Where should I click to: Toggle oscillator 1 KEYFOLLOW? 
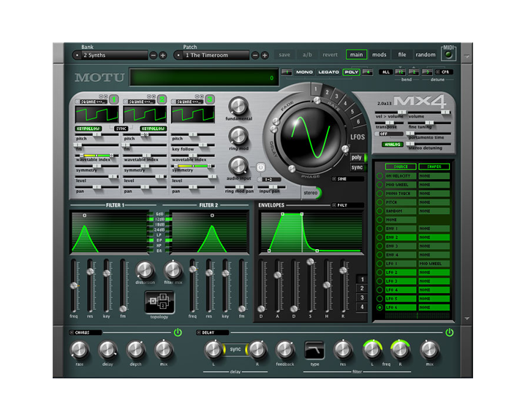(x=88, y=129)
